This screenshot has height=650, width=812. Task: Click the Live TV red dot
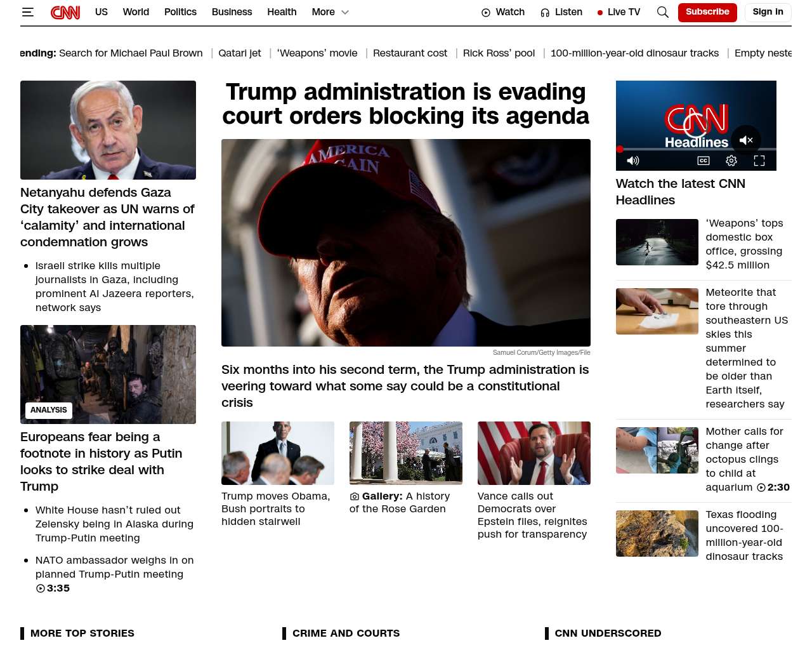click(600, 13)
